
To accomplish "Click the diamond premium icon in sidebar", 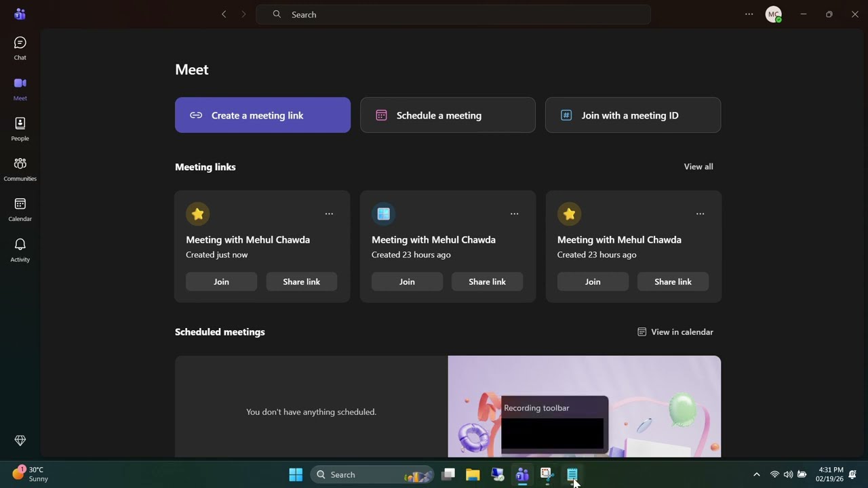I will (x=20, y=441).
